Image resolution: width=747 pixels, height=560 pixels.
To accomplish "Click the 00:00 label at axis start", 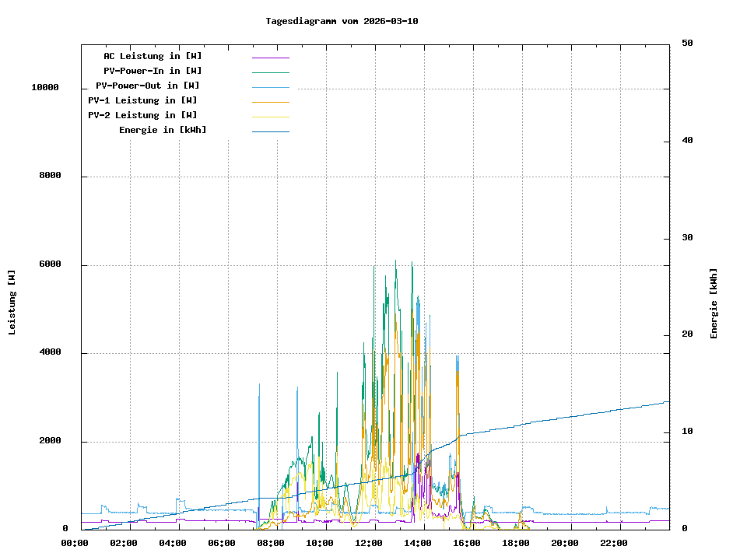I will point(75,543).
